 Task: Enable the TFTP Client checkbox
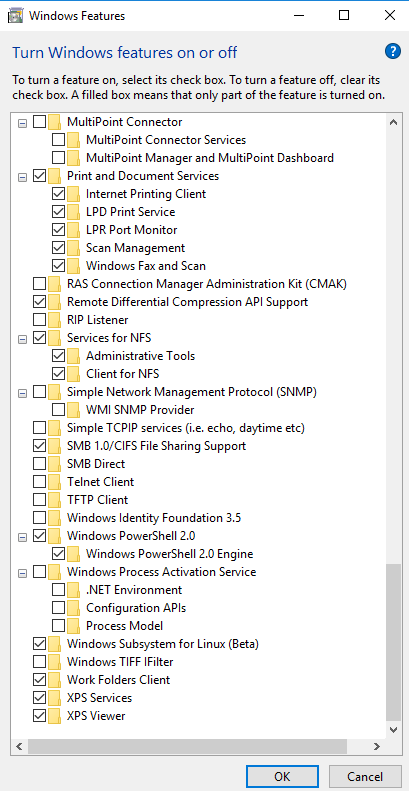[39, 500]
